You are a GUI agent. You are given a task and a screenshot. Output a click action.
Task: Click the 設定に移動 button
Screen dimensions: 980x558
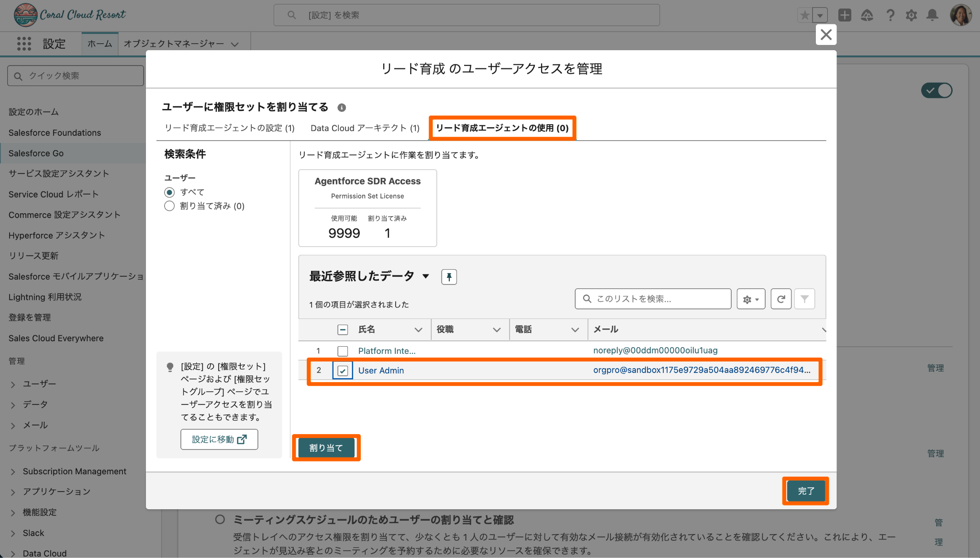pos(219,439)
